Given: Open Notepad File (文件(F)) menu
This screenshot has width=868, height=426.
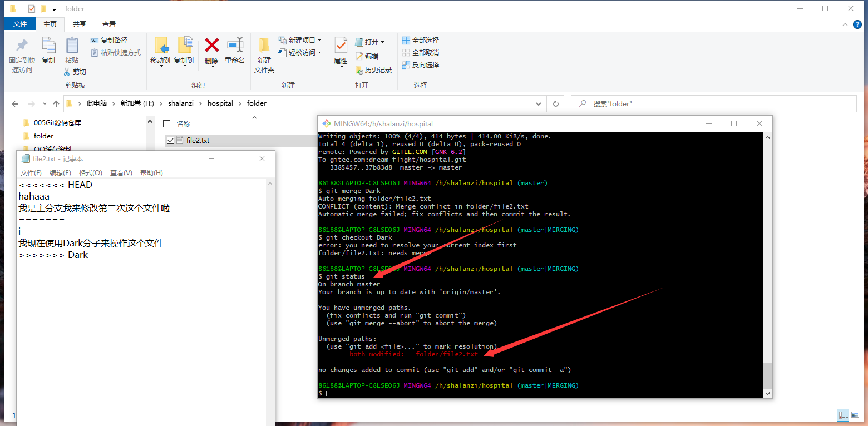Looking at the screenshot, I should coord(31,173).
